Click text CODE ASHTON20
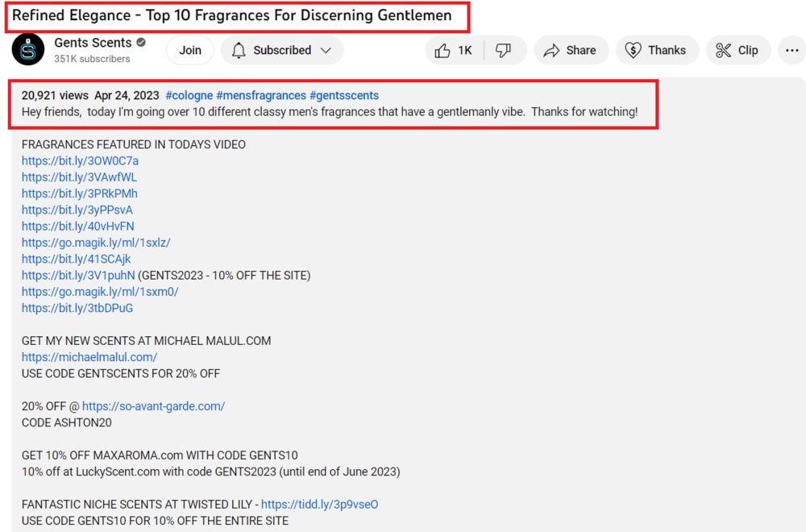The width and height of the screenshot is (806, 532). pyautogui.click(x=66, y=423)
